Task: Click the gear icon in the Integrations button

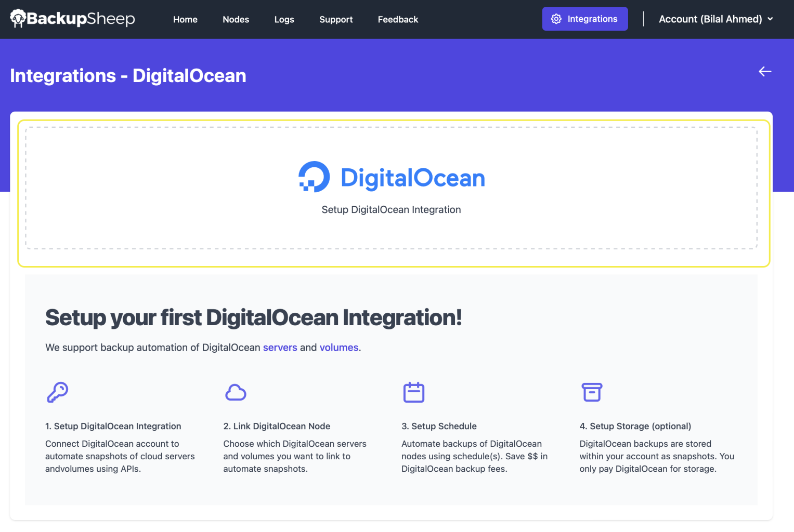Action: point(556,19)
